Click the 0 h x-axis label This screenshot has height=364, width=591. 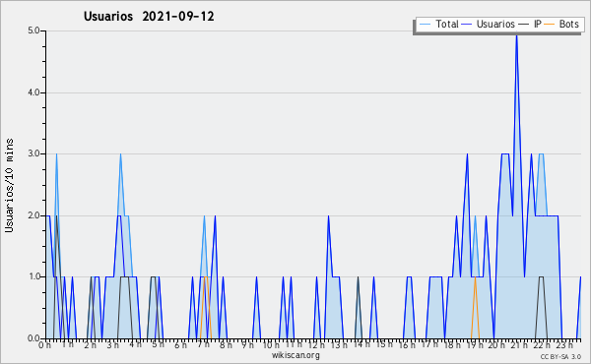point(44,344)
